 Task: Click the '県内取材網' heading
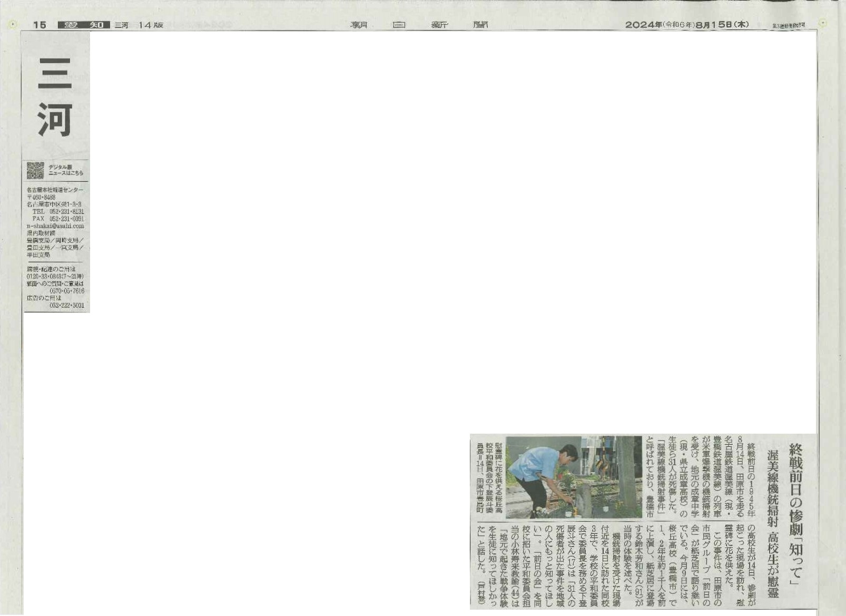[41, 233]
